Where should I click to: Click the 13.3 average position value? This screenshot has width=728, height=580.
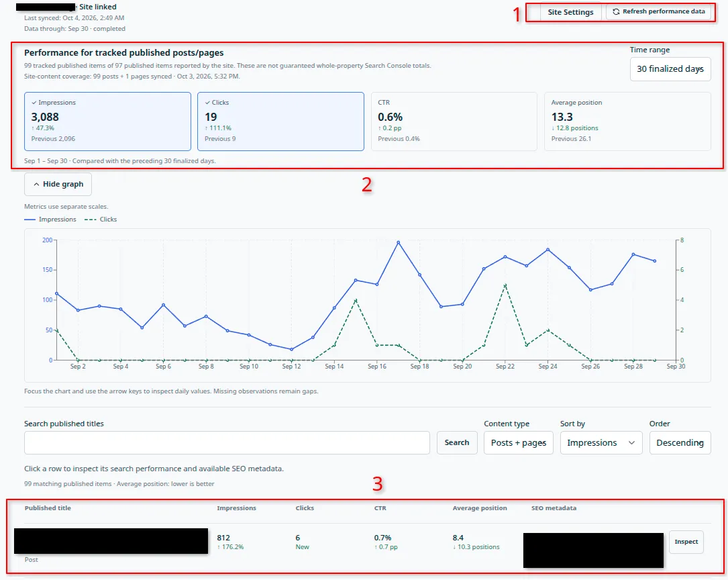[562, 117]
